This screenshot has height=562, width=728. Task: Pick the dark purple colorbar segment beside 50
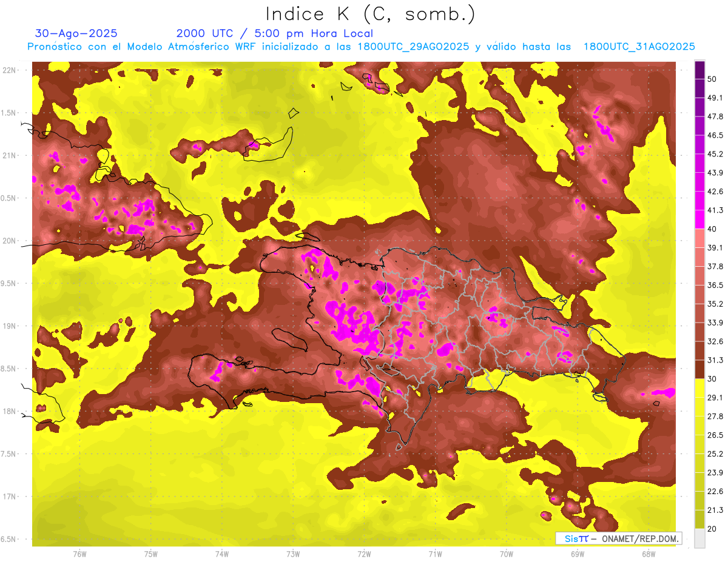(699, 70)
